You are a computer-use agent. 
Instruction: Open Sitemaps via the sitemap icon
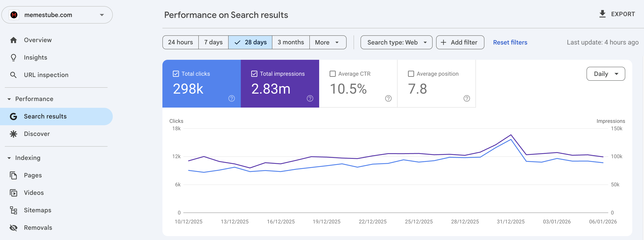(13, 210)
